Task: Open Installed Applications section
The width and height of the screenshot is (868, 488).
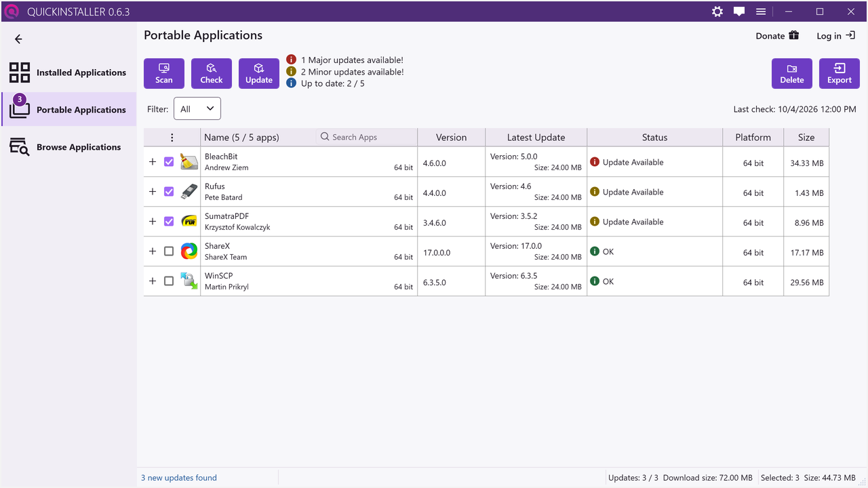Action: pyautogui.click(x=68, y=73)
